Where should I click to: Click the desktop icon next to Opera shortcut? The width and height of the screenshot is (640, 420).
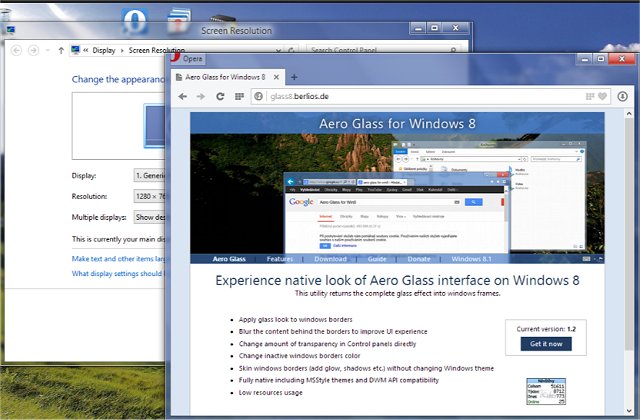[179, 20]
